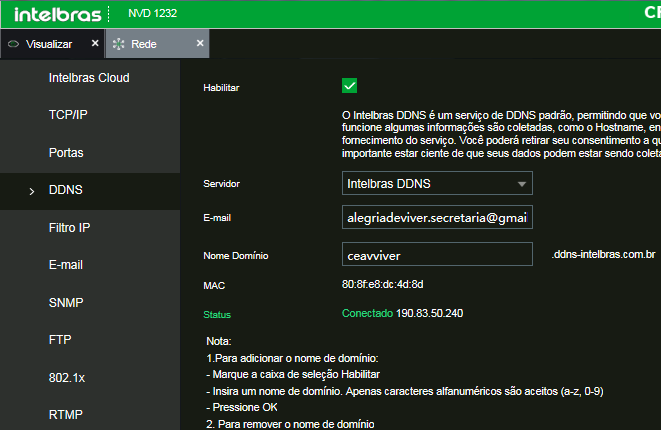Image resolution: width=661 pixels, height=430 pixels.
Task: Click the Rede tab network icon
Action: [x=119, y=45]
